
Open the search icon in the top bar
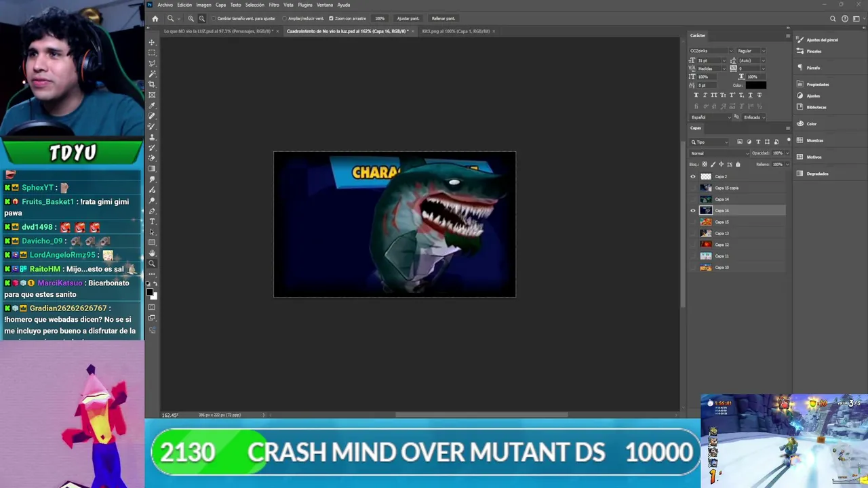[833, 18]
